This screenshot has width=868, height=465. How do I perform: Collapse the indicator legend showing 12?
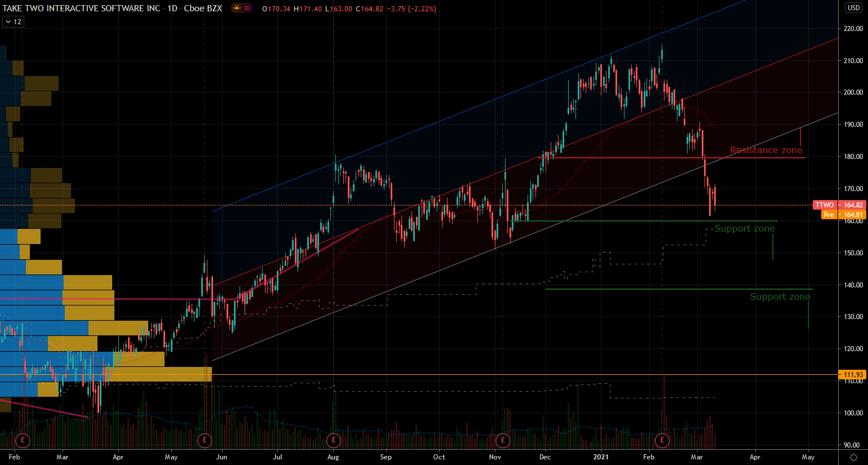tap(13, 22)
